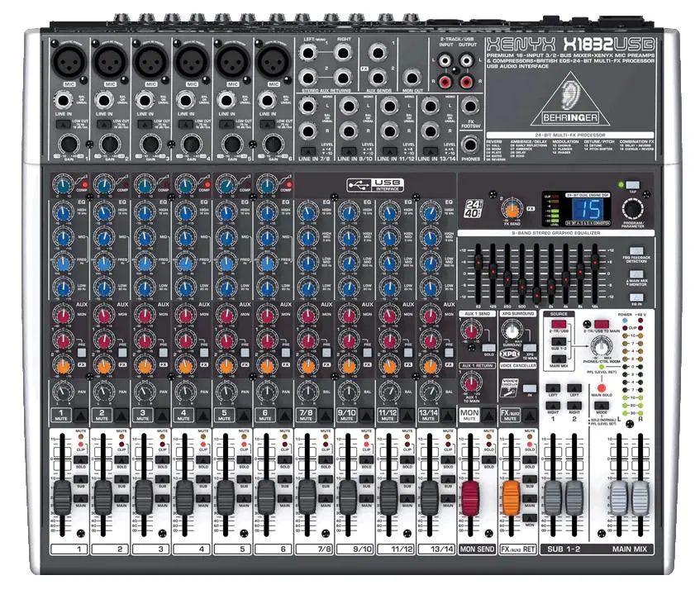Click the channel 13/14 fader
The width and height of the screenshot is (700, 599).
coord(430,497)
